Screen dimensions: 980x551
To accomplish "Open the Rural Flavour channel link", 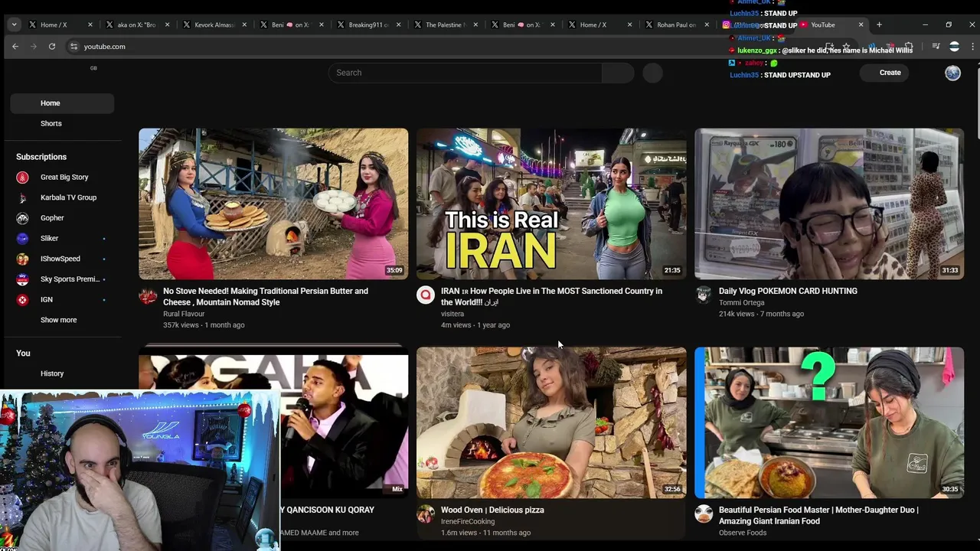I will pos(184,314).
